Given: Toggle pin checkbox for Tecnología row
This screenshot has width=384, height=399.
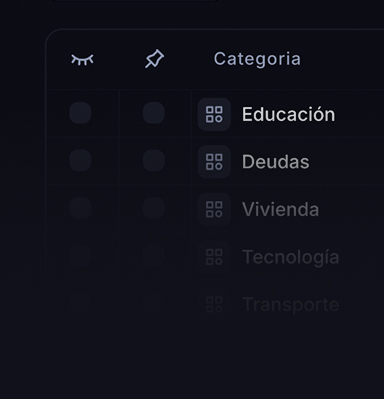Looking at the screenshot, I should [154, 256].
